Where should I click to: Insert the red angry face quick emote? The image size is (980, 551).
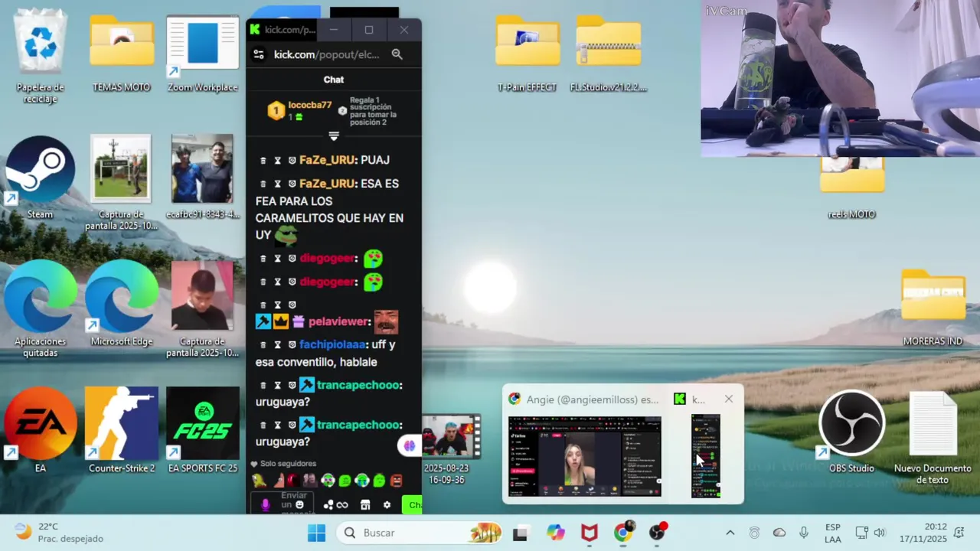397,481
